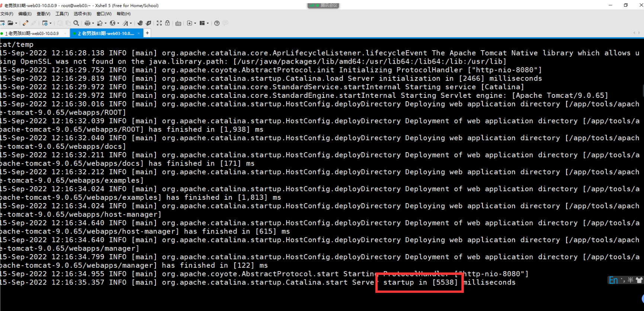Click the Reconnect plug icon
The image size is (644, 311).
pos(25,23)
